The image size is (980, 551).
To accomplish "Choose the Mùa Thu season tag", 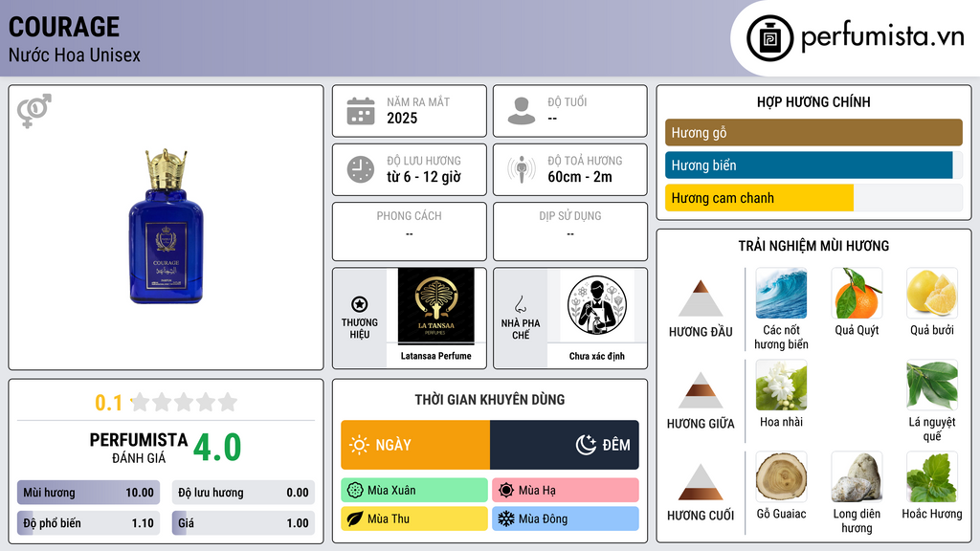I will coord(414,518).
